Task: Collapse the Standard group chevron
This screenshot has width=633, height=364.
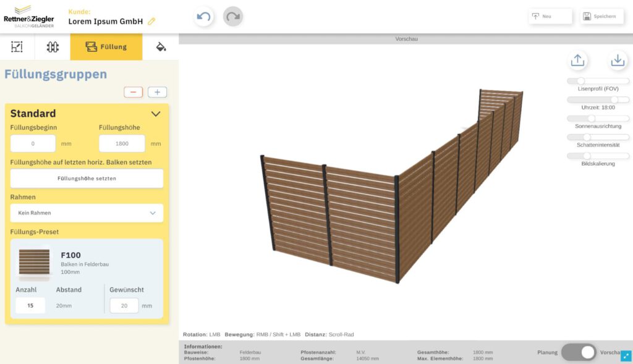Action: coord(156,114)
